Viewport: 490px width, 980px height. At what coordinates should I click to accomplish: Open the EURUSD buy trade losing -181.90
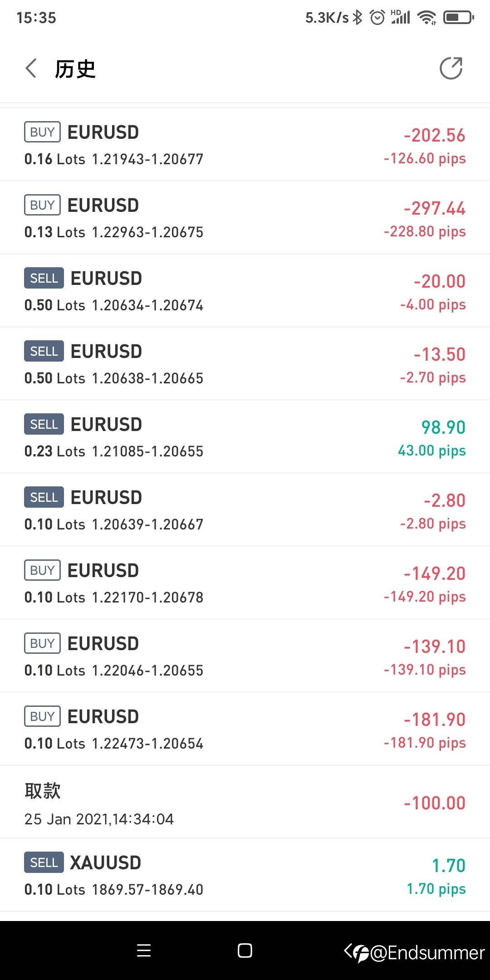(245, 730)
